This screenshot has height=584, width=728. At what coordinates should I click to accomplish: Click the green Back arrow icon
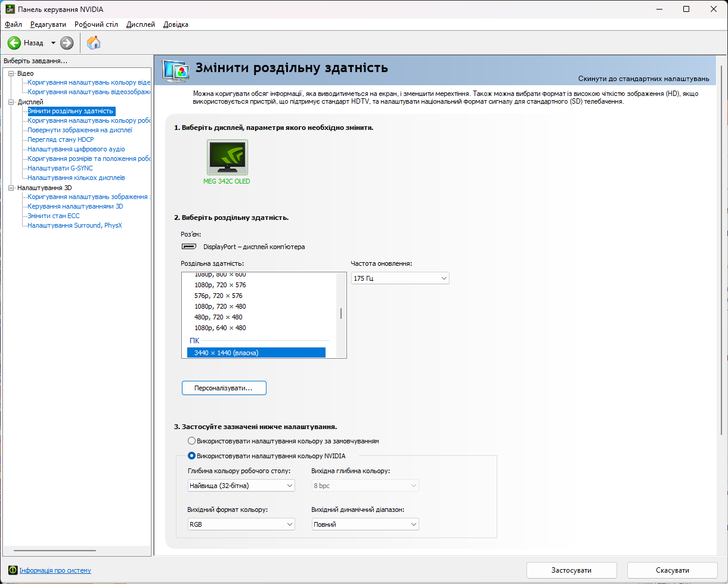pos(14,43)
